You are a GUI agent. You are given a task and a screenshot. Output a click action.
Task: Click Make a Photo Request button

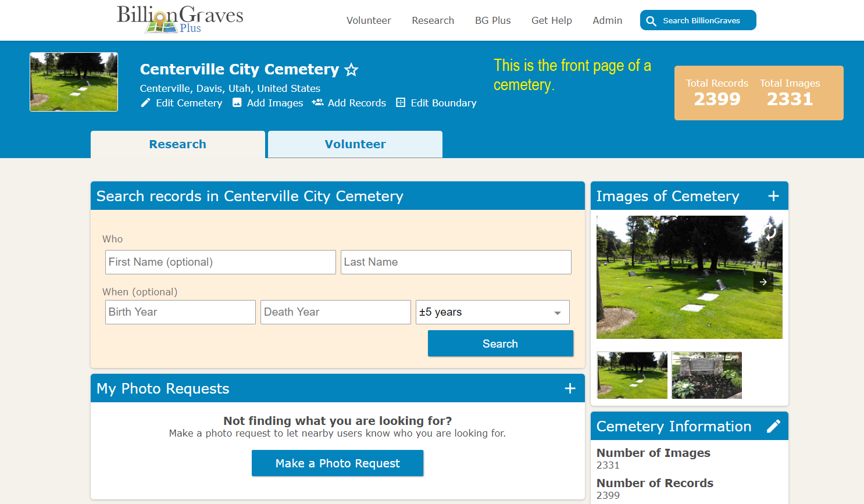[337, 463]
